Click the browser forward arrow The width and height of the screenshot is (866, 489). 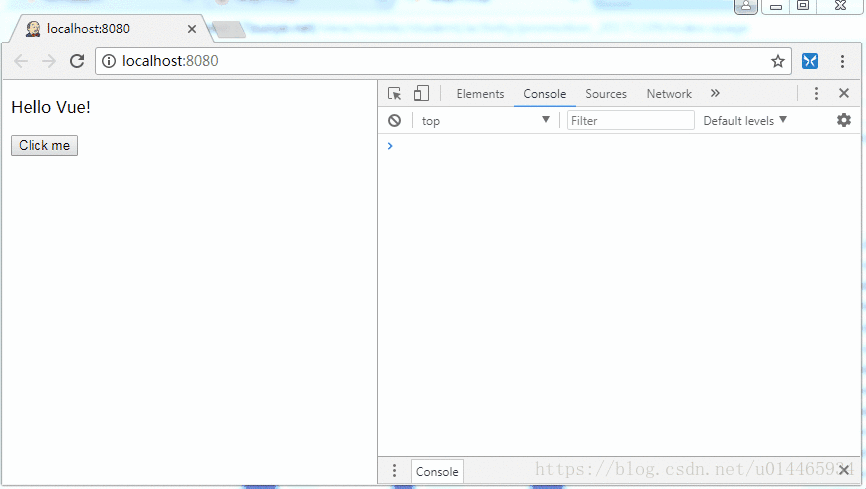49,61
